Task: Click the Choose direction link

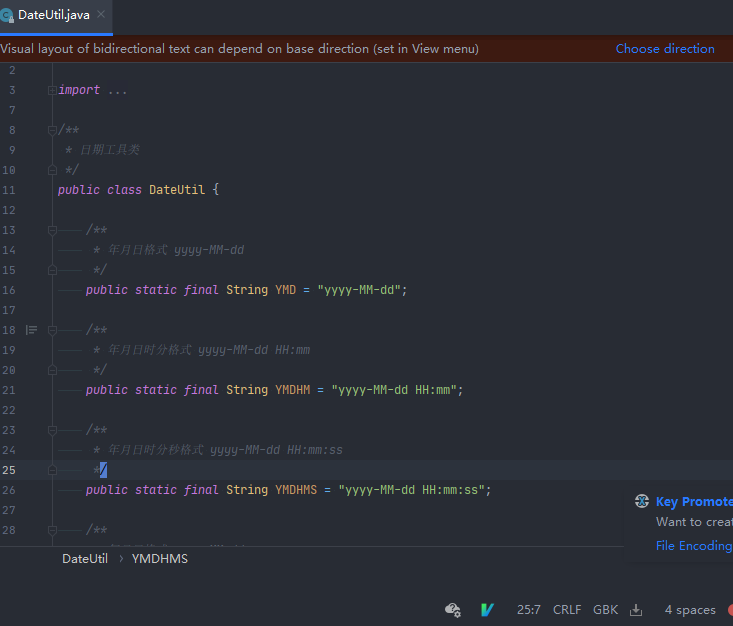Action: coord(665,49)
